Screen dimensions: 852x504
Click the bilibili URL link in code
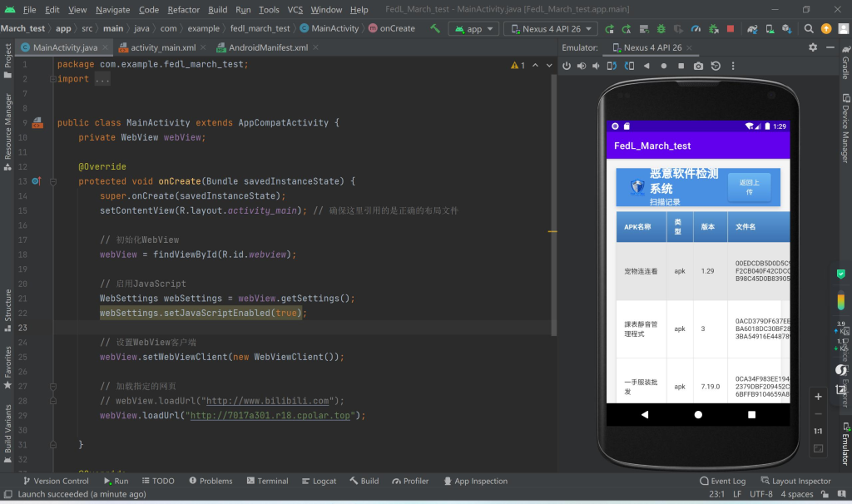coord(268,401)
